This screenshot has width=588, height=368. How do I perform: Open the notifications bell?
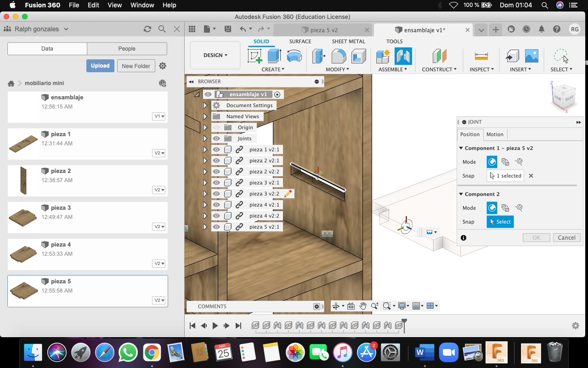542,29
